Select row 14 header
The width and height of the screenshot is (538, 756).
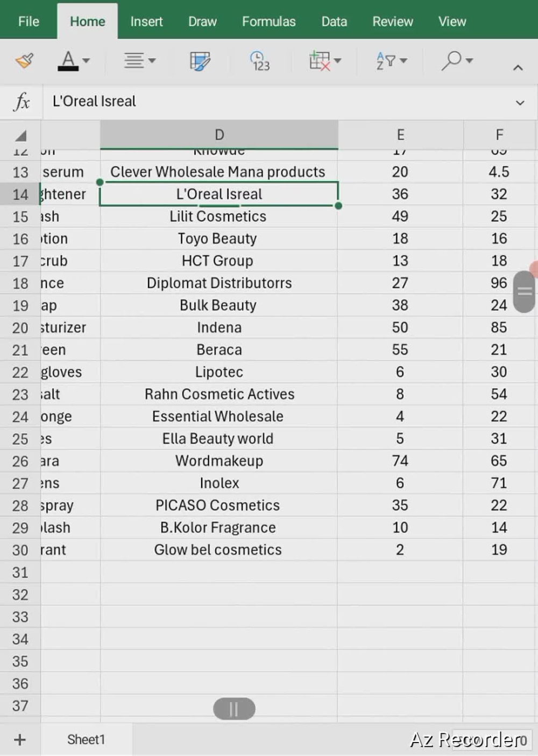point(20,194)
